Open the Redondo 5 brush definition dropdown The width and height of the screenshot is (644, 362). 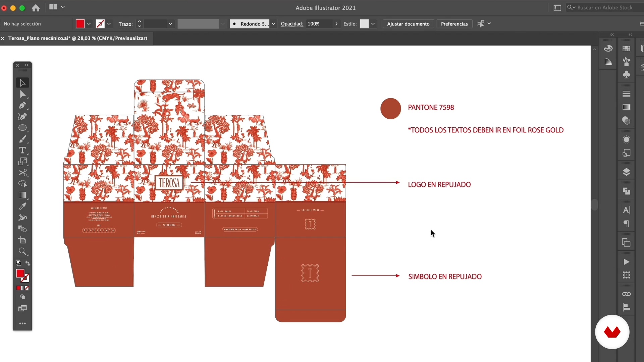(274, 24)
